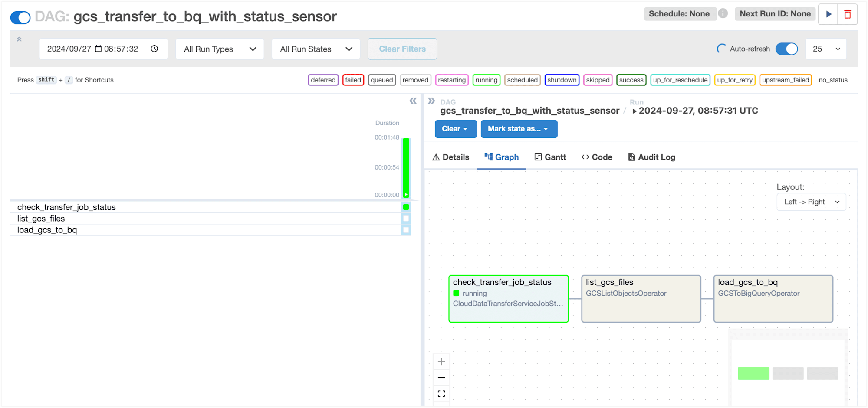Edit the base date 2024/09/27 field
The width and height of the screenshot is (868, 408).
pos(103,49)
